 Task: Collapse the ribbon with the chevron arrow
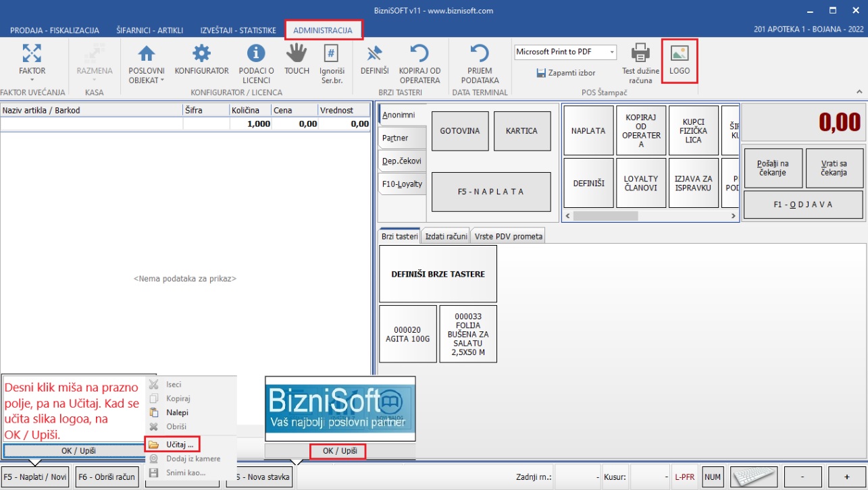859,91
